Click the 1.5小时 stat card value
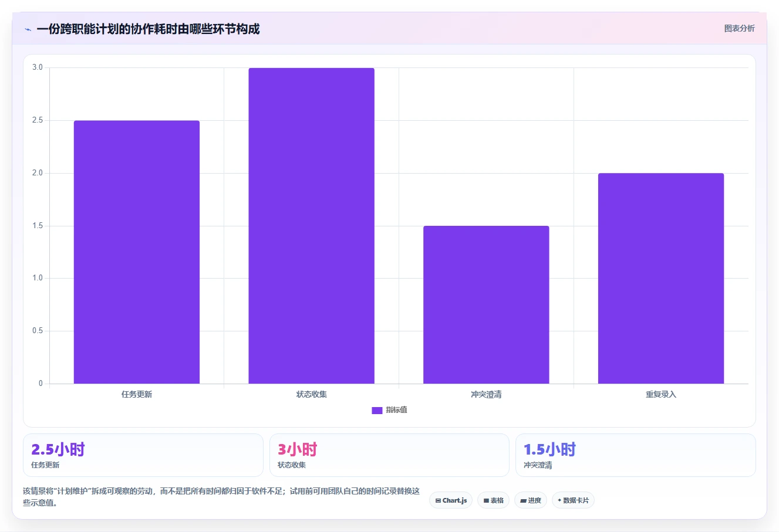Image resolution: width=779 pixels, height=532 pixels. click(x=549, y=449)
